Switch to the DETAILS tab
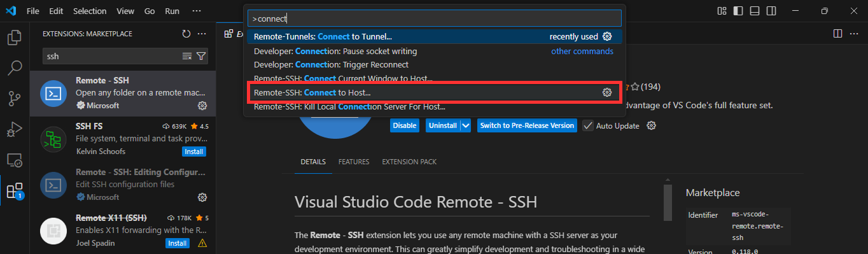Screen dimensions: 868x254 tap(313, 162)
